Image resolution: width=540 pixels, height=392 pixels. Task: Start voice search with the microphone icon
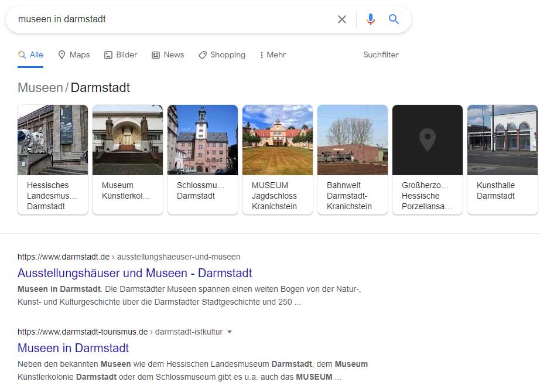coord(371,19)
